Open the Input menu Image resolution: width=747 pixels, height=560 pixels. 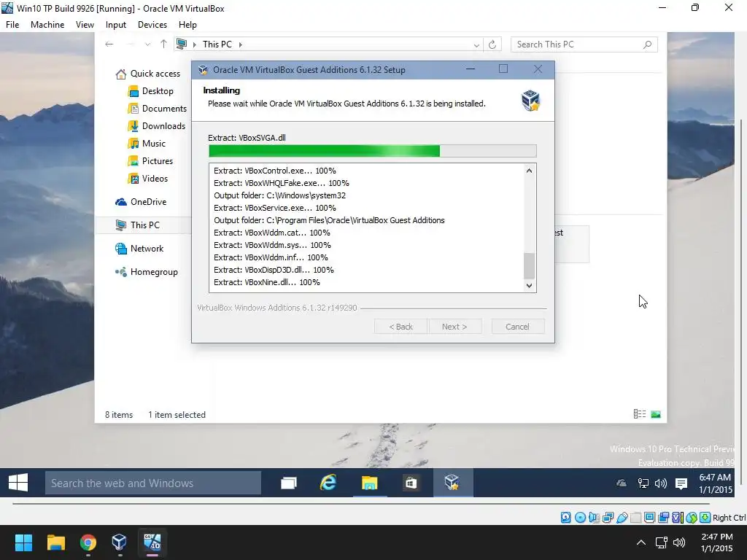[116, 25]
